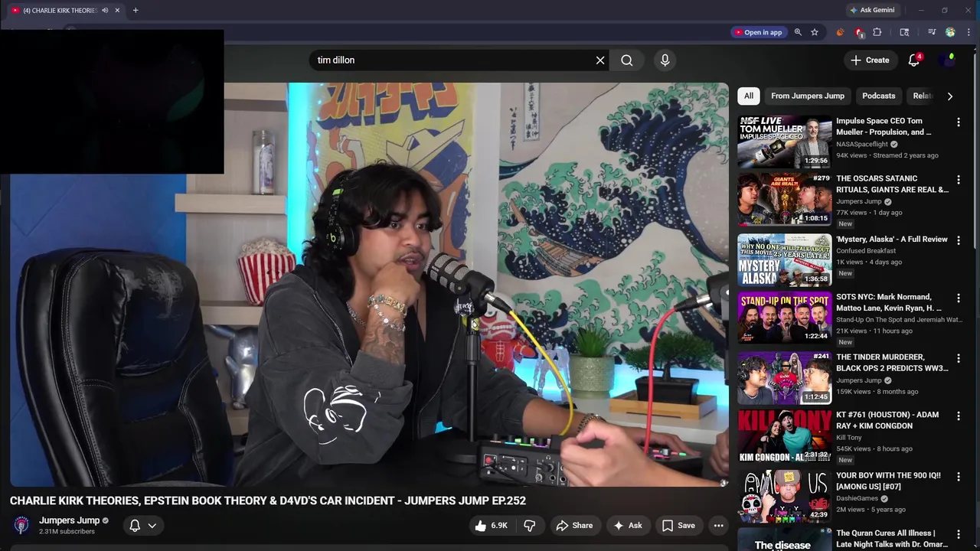Open options for KT #761 video
Screen dimensions: 980x551
tap(958, 416)
